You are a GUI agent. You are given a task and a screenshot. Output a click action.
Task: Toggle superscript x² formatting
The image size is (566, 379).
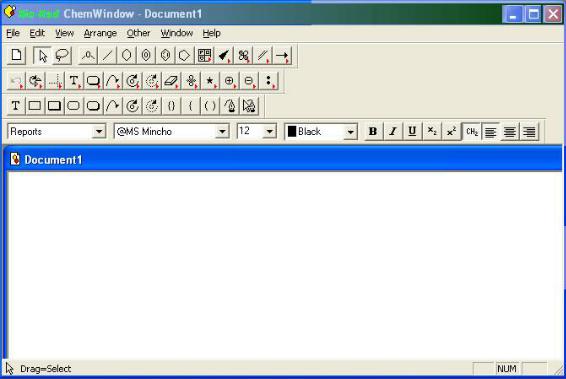(451, 131)
